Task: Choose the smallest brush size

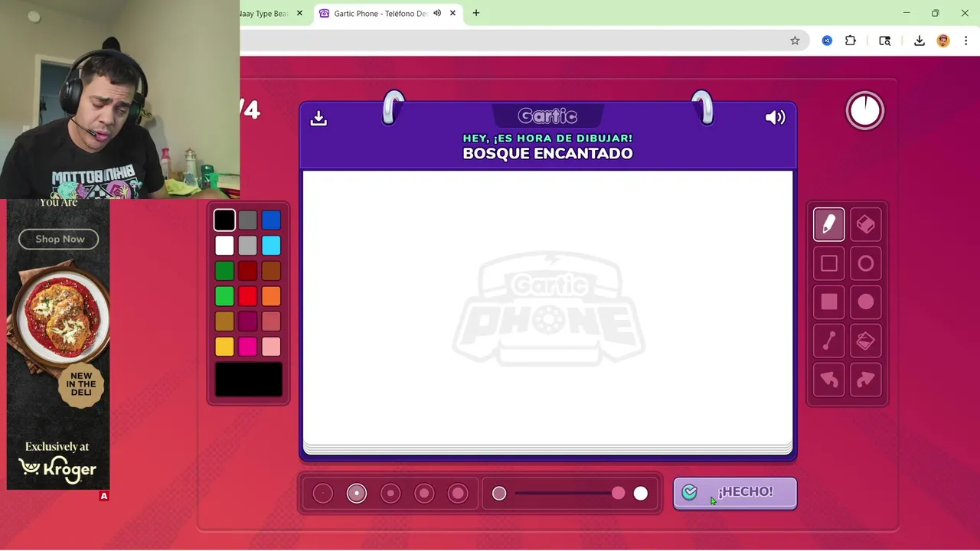Action: coord(323,494)
